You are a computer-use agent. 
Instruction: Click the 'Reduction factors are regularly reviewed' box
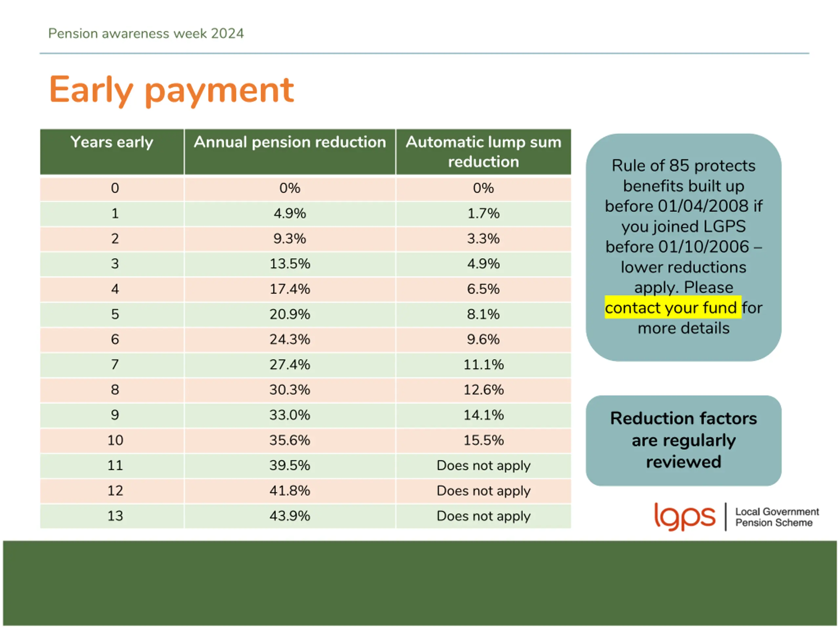click(x=683, y=440)
